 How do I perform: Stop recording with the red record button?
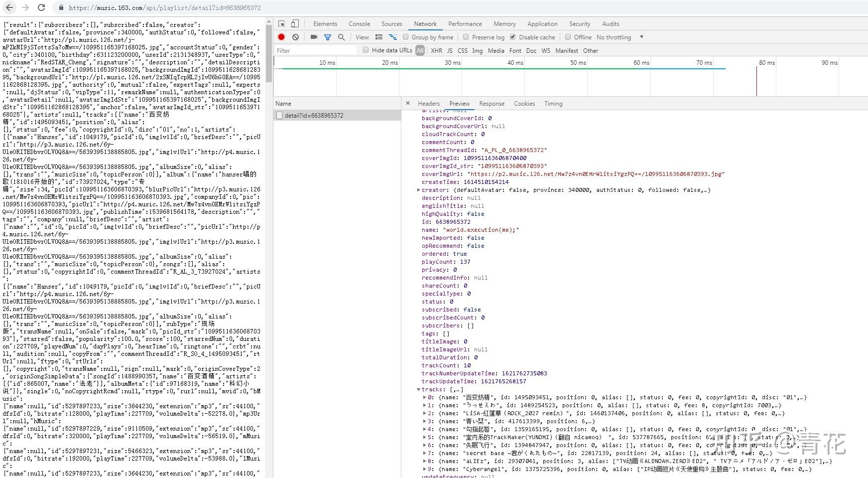[x=281, y=37]
